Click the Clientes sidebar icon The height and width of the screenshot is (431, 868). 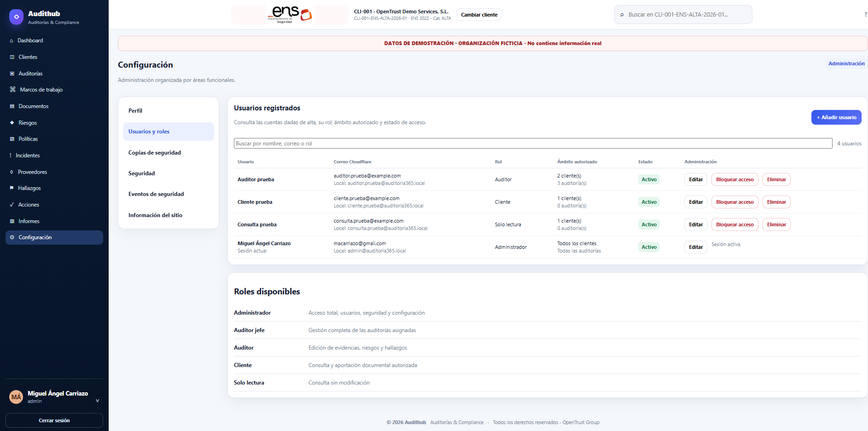click(12, 57)
